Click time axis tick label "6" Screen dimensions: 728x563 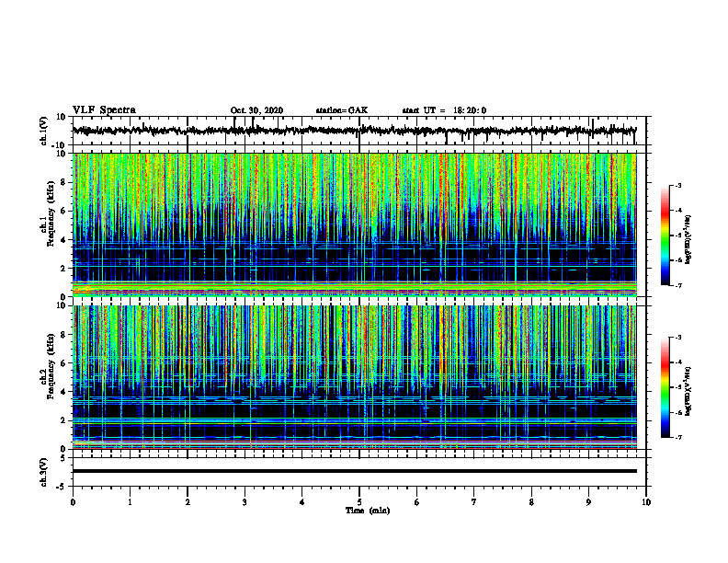417,502
